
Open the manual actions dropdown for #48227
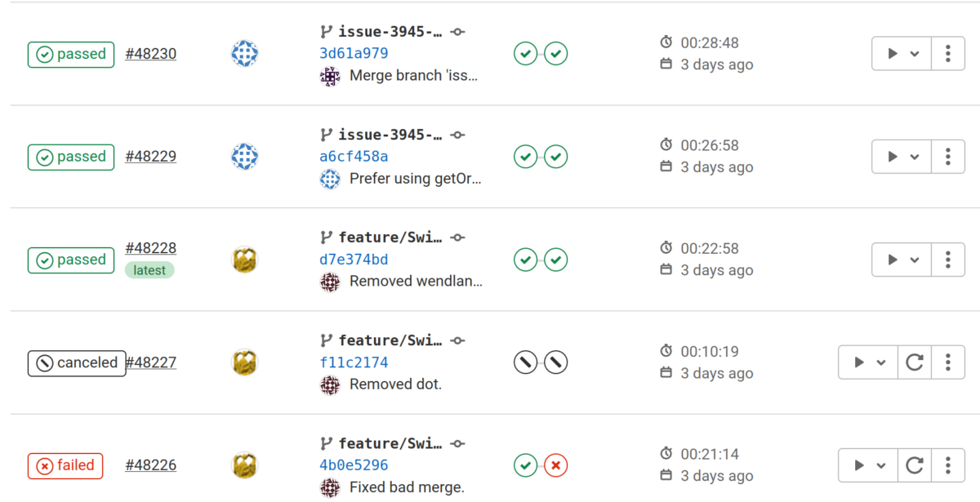(868, 362)
